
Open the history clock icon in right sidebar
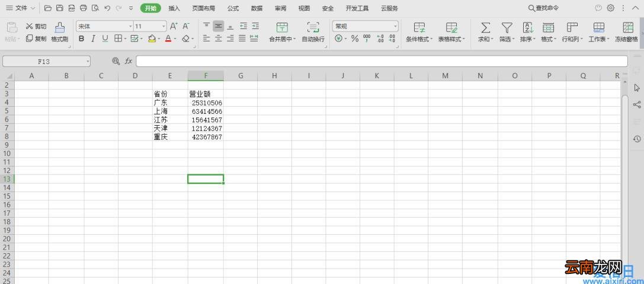pos(637,139)
